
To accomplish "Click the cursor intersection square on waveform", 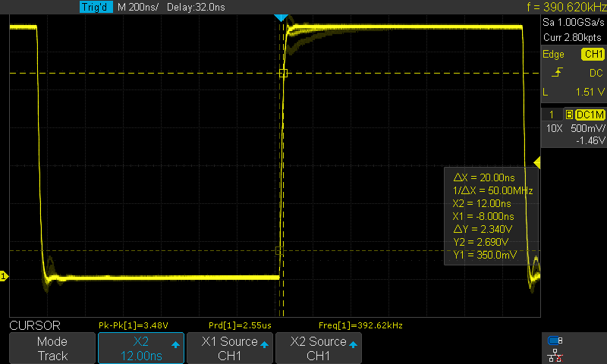I will [283, 74].
